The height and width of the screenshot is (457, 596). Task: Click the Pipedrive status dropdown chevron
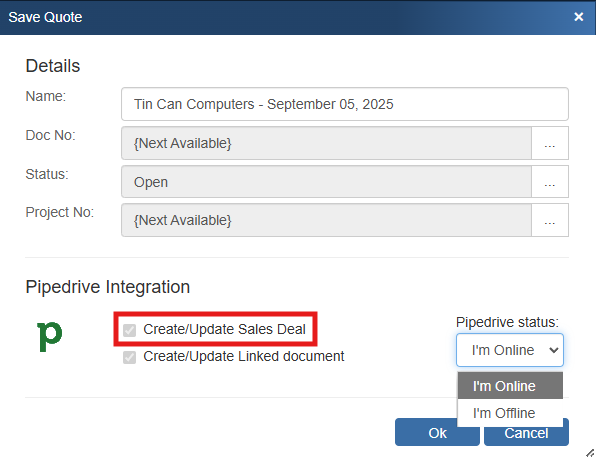point(553,350)
